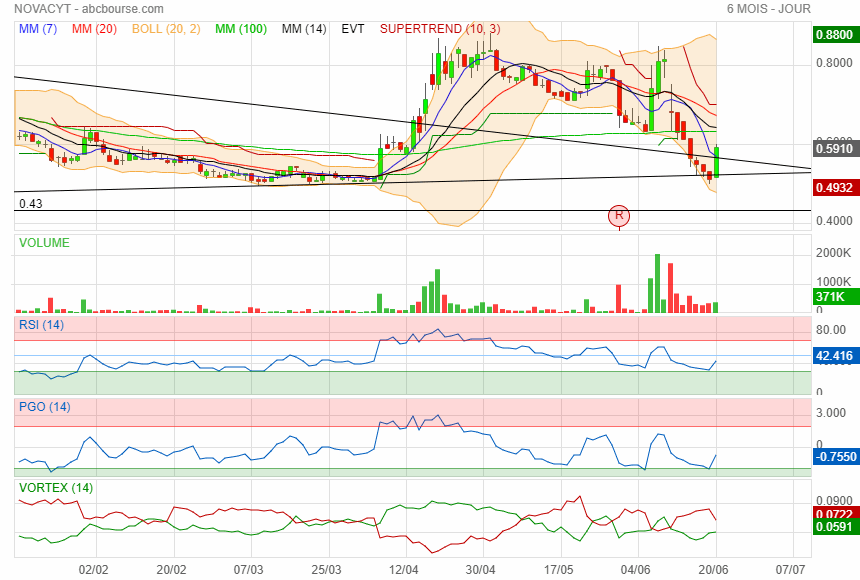Screen dimensions: 860x580
Task: Click the PGO (14) indicator label
Action: pos(45,407)
